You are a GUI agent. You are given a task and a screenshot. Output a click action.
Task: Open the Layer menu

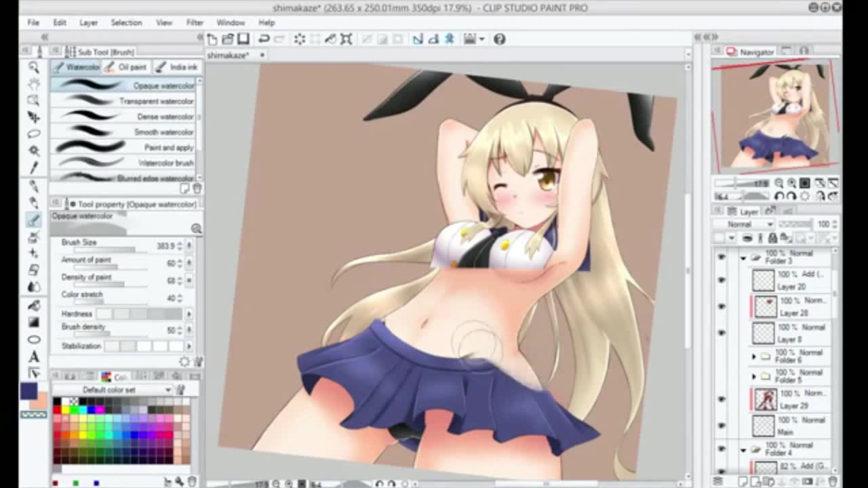pyautogui.click(x=89, y=22)
